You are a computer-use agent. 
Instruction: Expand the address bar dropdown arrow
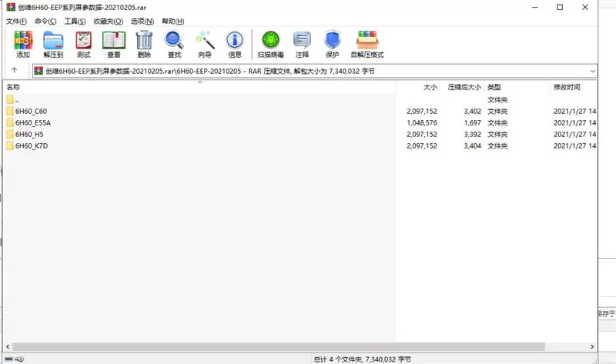click(592, 71)
